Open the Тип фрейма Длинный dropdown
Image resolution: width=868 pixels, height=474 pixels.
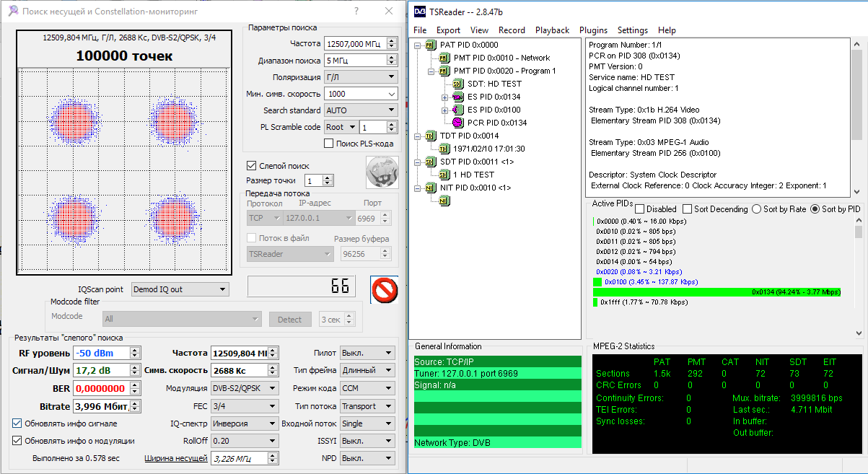coord(367,370)
